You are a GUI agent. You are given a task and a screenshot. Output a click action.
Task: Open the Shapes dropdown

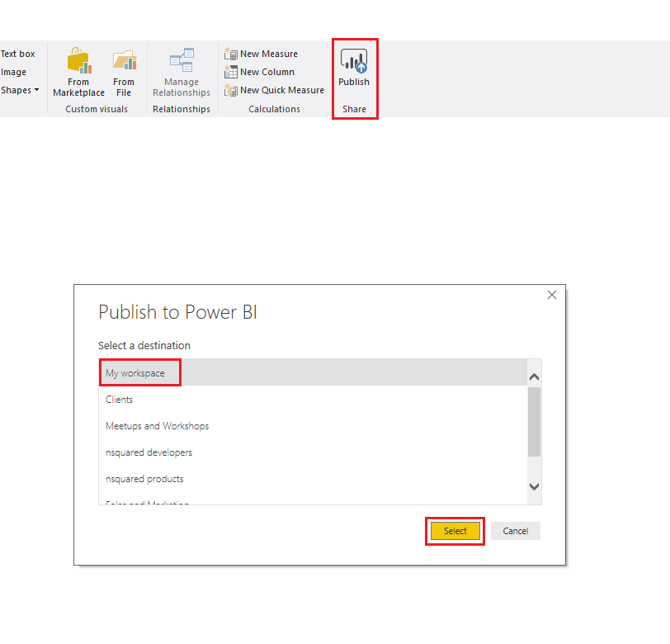[x=19, y=90]
